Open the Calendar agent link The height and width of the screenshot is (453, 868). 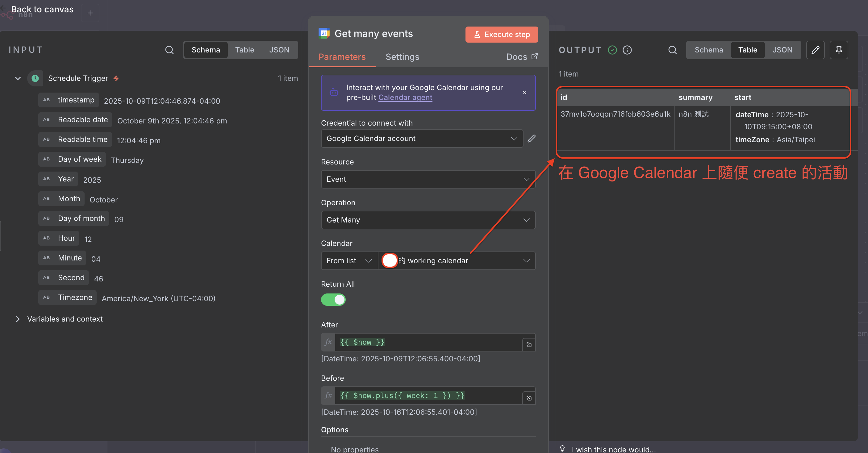pos(405,97)
